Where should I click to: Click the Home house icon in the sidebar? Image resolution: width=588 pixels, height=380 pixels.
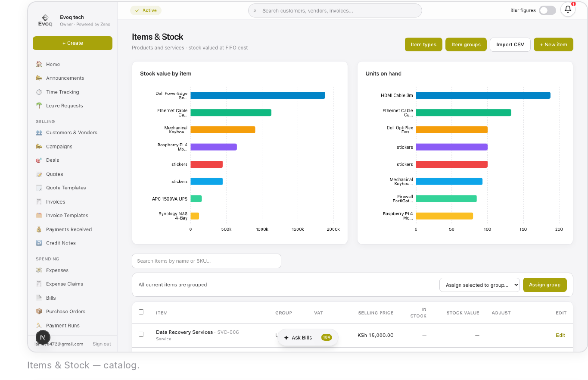pyautogui.click(x=39, y=64)
